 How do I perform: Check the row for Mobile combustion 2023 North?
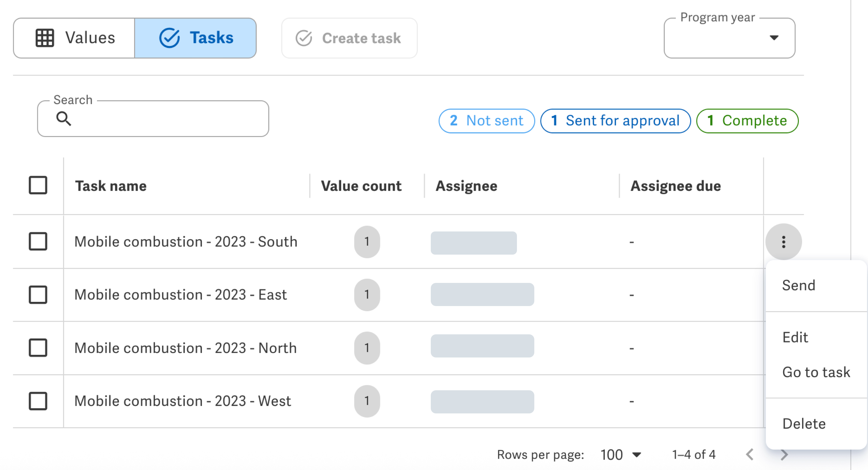point(38,348)
